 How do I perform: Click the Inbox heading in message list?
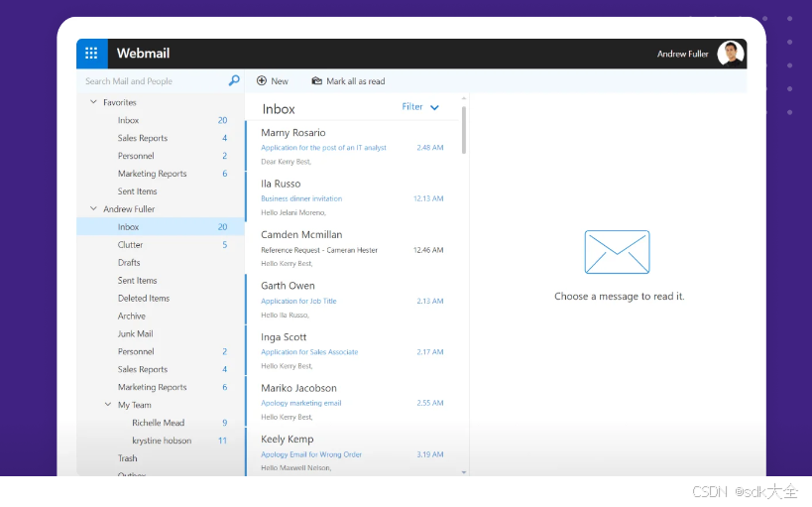(279, 109)
